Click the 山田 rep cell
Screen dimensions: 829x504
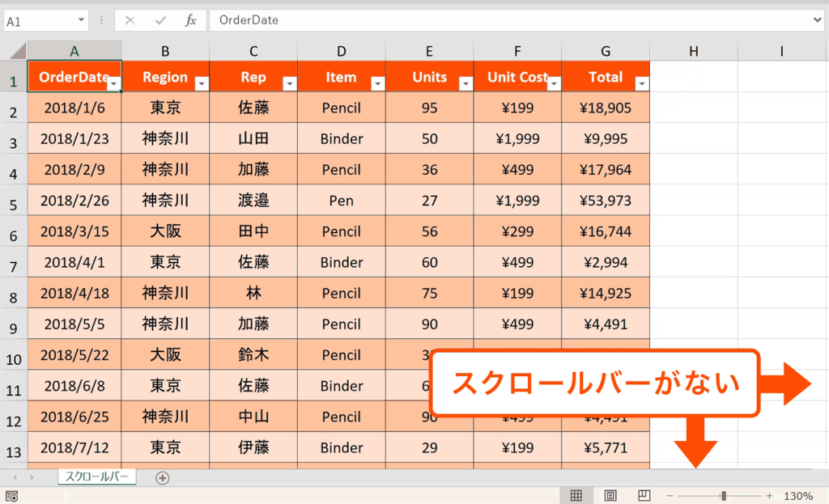[x=253, y=138]
